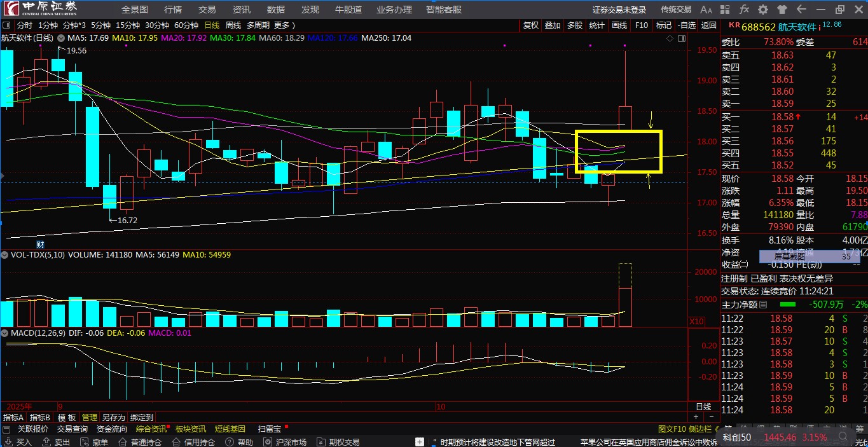The height and width of the screenshot is (447, 868).
Task: Toggle 复权 price adjustment
Action: [531, 25]
